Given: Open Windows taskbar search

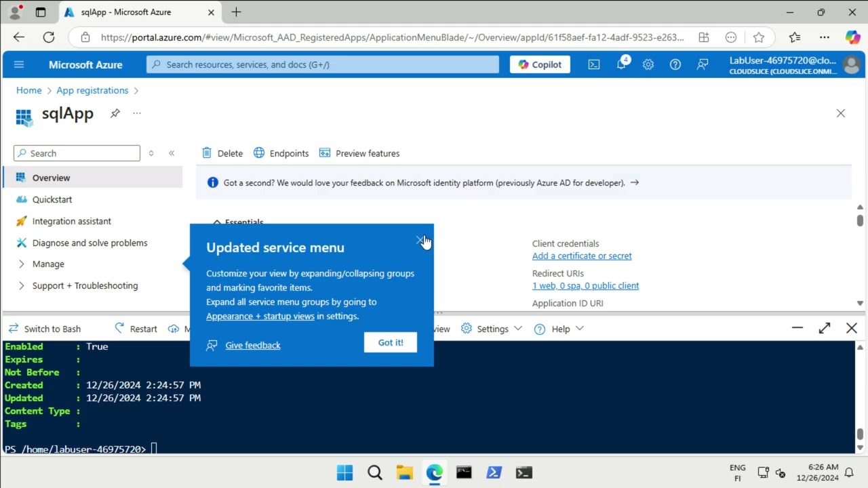Looking at the screenshot, I should tap(374, 472).
